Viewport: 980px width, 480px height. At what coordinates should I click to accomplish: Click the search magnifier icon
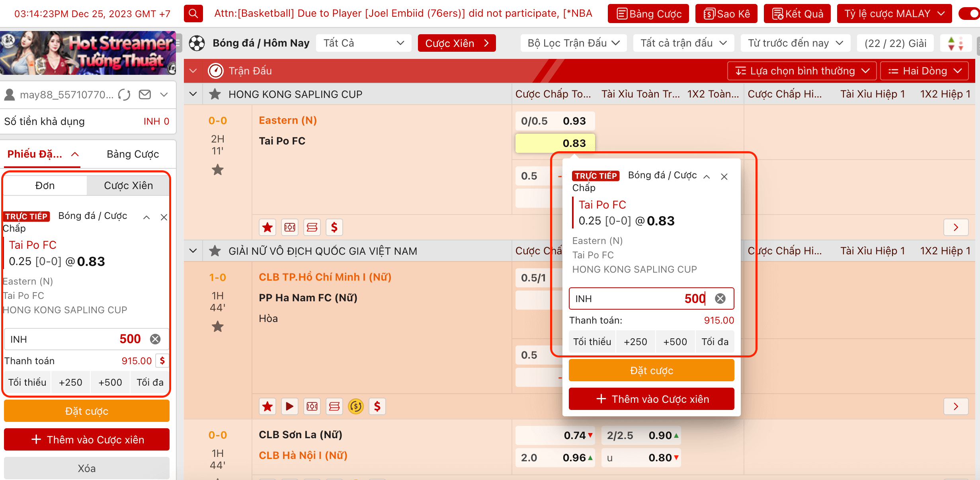pos(193,14)
